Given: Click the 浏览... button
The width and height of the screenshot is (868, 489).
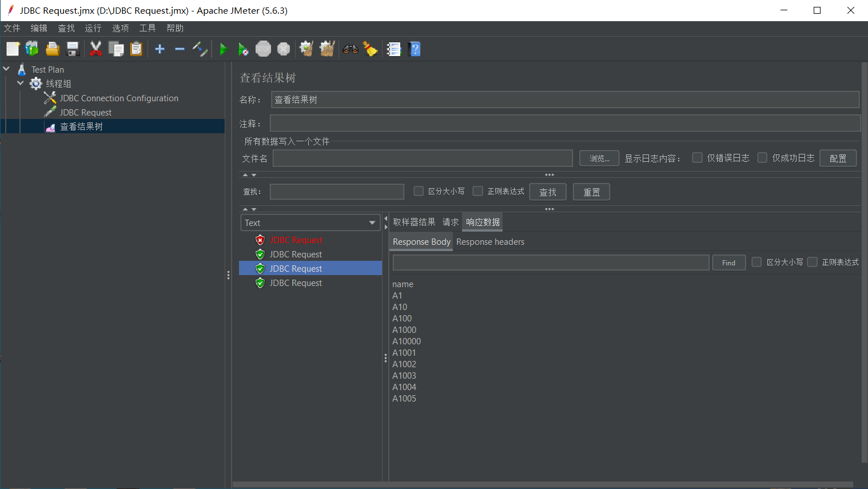Looking at the screenshot, I should (x=599, y=158).
